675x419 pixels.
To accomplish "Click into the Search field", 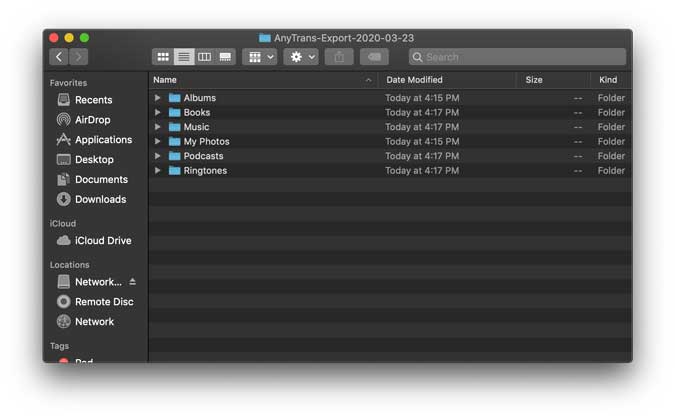I will (517, 57).
